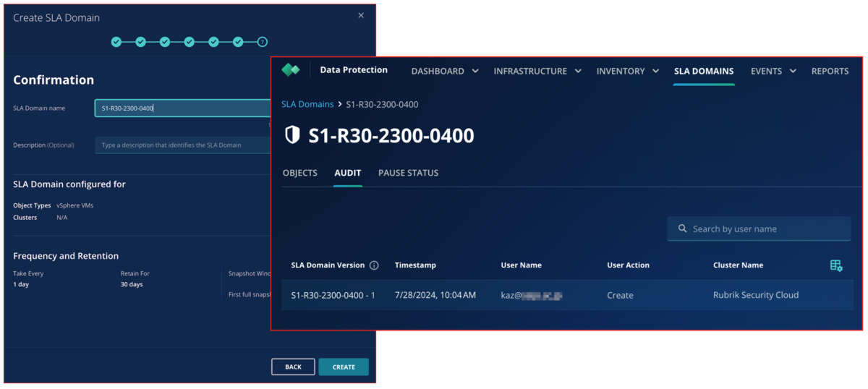
Task: Click the S1-R30-2300-0400 breadcrumb text
Action: (x=382, y=104)
